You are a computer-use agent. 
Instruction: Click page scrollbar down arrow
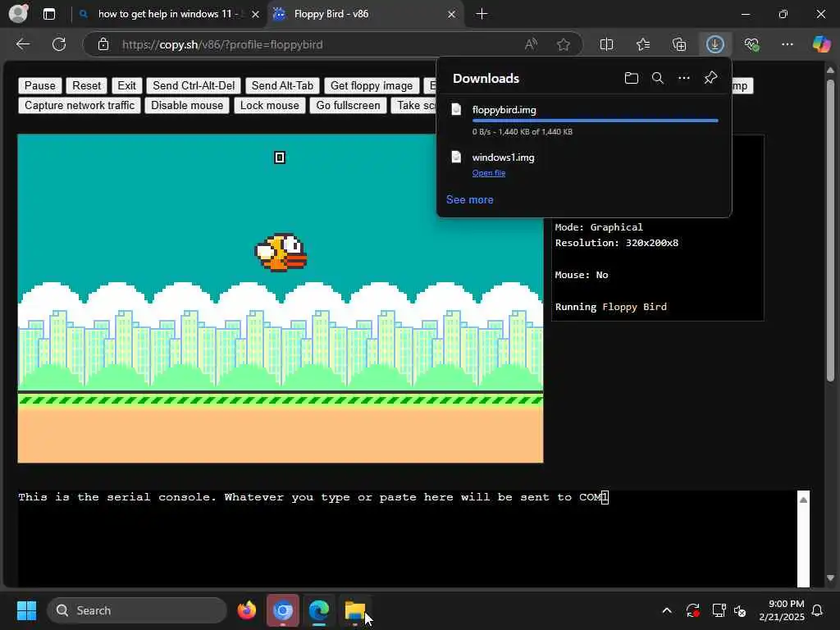pos(830,578)
